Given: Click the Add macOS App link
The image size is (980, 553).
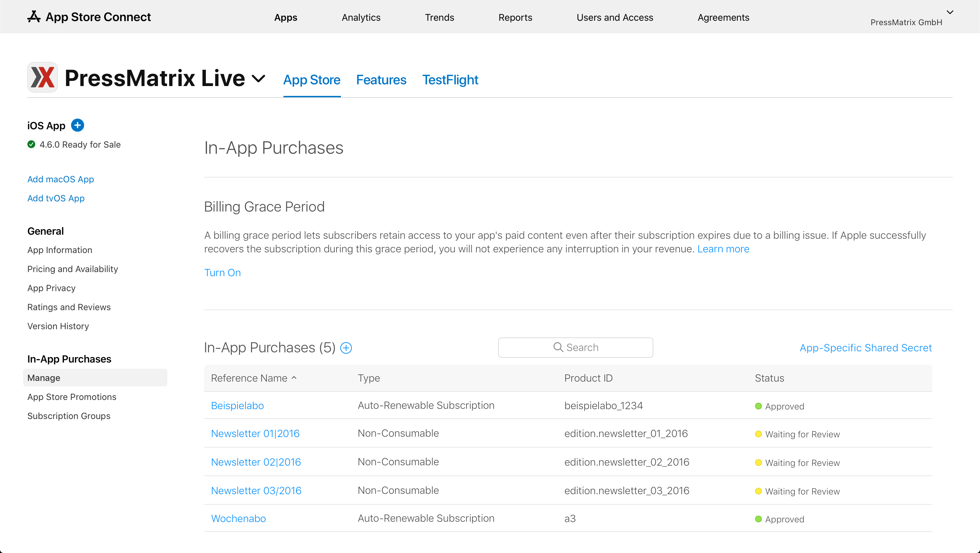Looking at the screenshot, I should tap(61, 179).
